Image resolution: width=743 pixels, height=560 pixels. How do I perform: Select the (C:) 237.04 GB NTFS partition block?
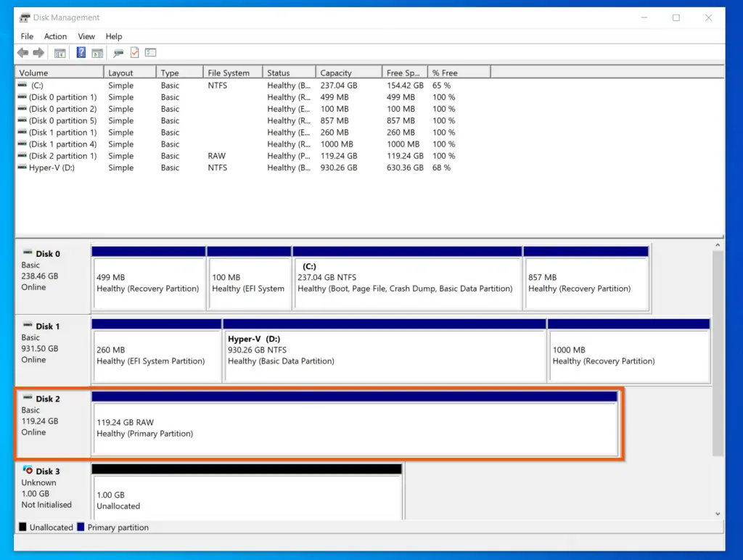coord(408,279)
